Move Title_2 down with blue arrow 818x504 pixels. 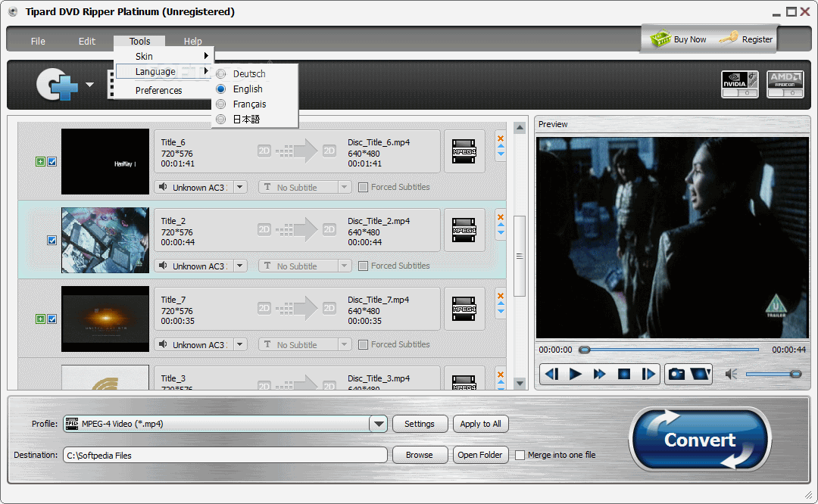pos(501,234)
